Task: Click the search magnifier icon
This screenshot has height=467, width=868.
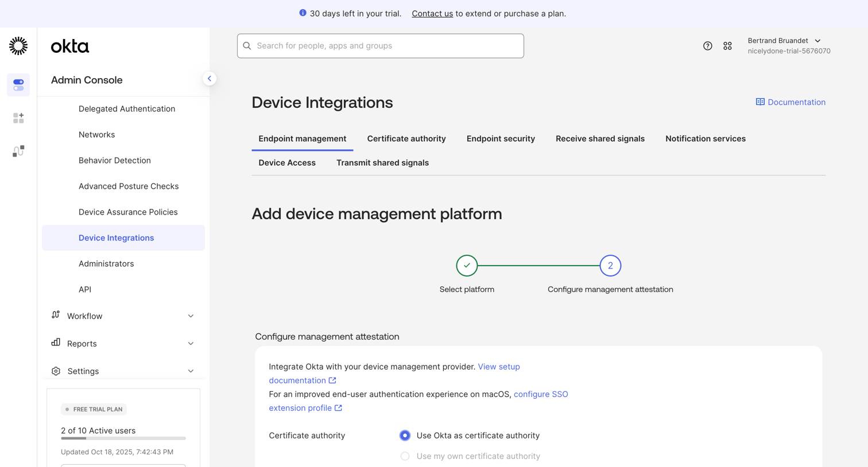Action: click(x=247, y=46)
